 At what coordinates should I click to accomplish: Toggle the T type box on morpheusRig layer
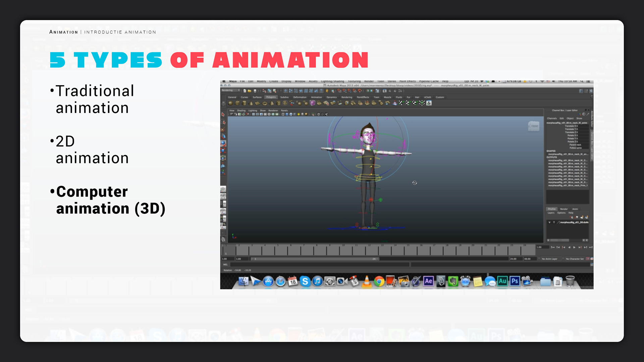tap(554, 222)
